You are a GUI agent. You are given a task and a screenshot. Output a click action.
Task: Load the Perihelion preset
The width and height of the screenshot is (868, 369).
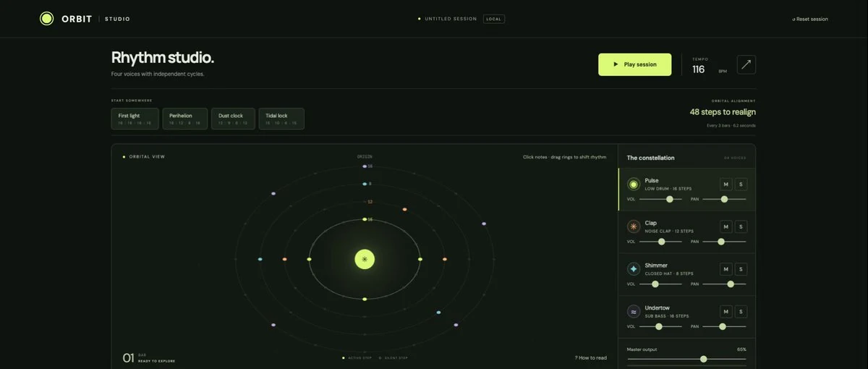pos(184,119)
